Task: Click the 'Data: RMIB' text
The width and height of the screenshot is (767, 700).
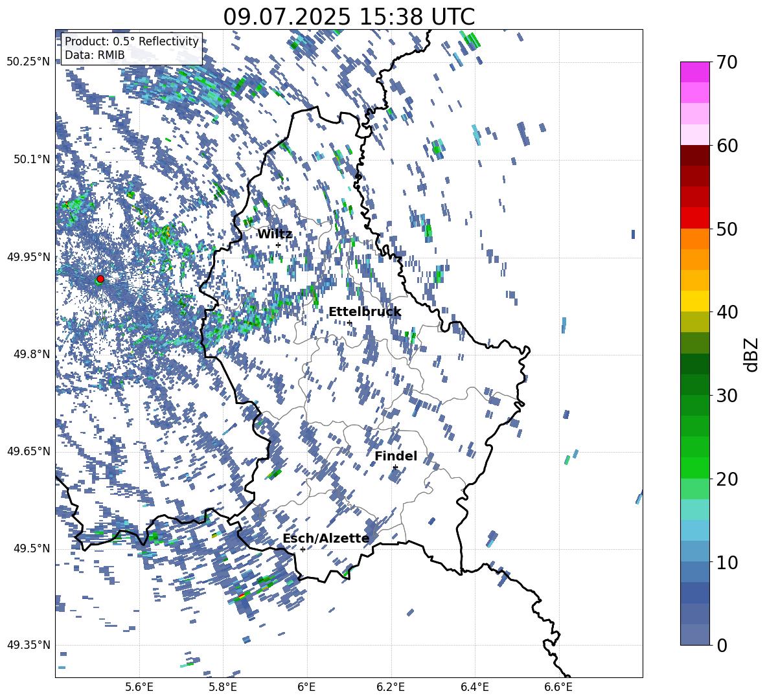Action: [x=95, y=55]
